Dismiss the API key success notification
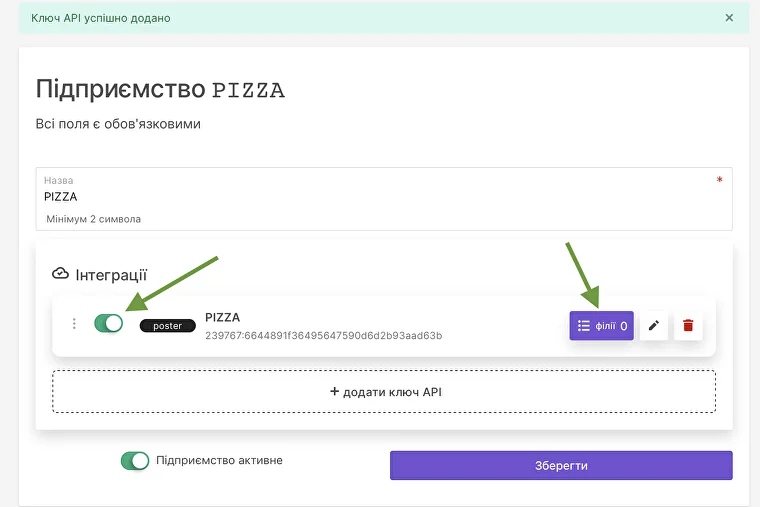The height and width of the screenshot is (507, 760). [x=729, y=18]
